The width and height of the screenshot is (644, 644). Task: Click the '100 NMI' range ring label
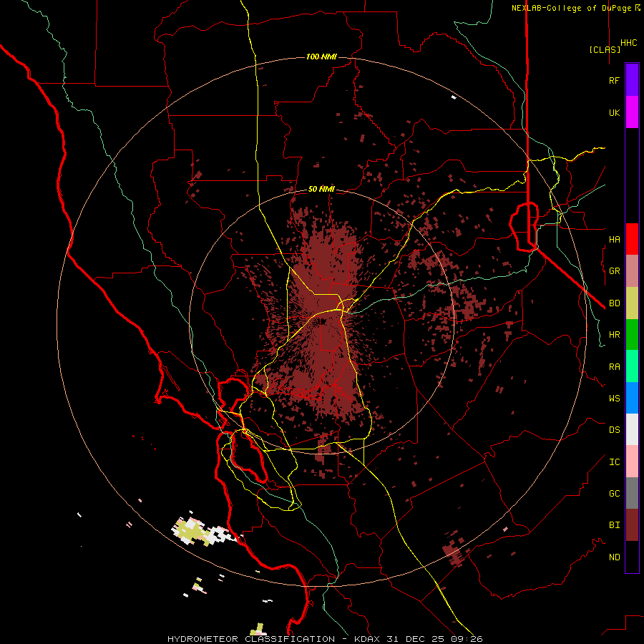[x=321, y=57]
